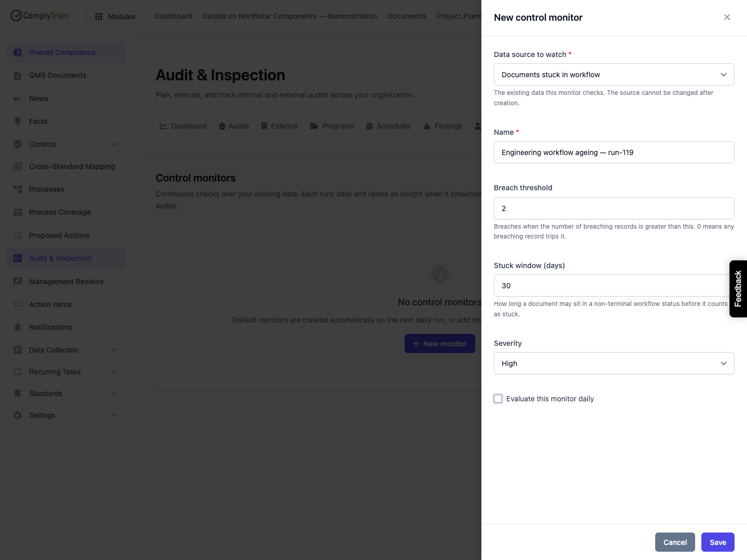Screen dimensions: 747x560
Task: Click the Stuck window days field
Action: pos(614,286)
